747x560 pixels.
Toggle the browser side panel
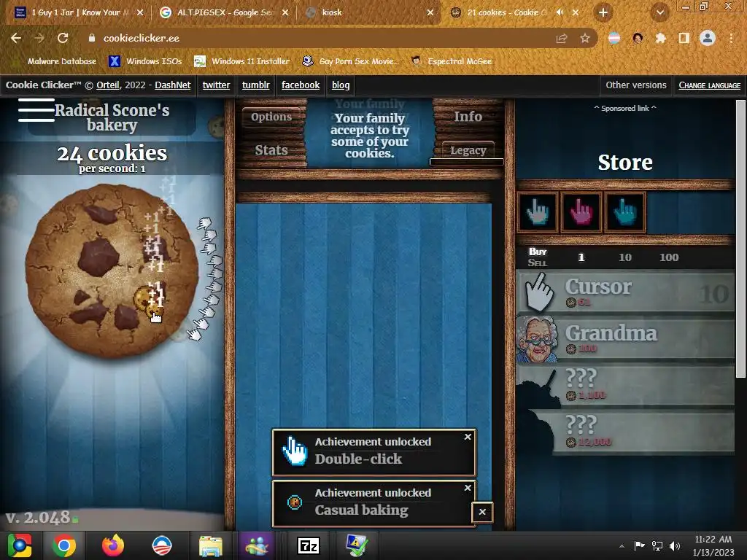coord(684,38)
